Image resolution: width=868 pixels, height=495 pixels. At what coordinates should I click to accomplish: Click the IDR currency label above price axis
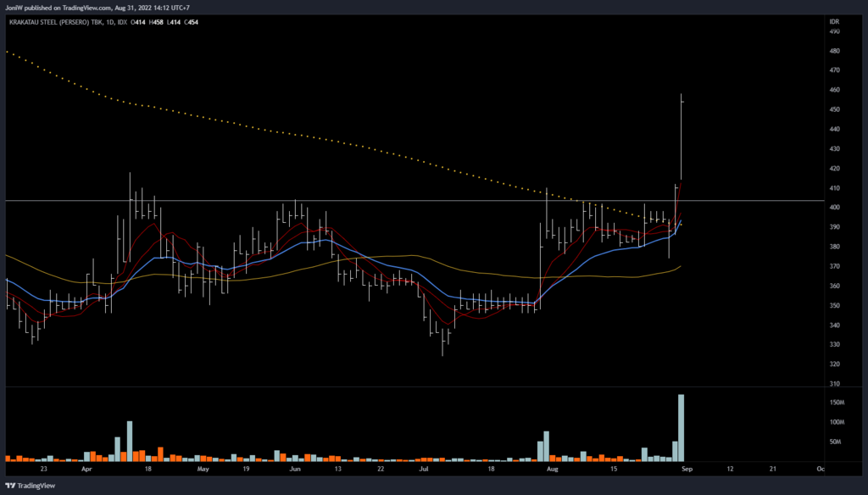point(835,19)
